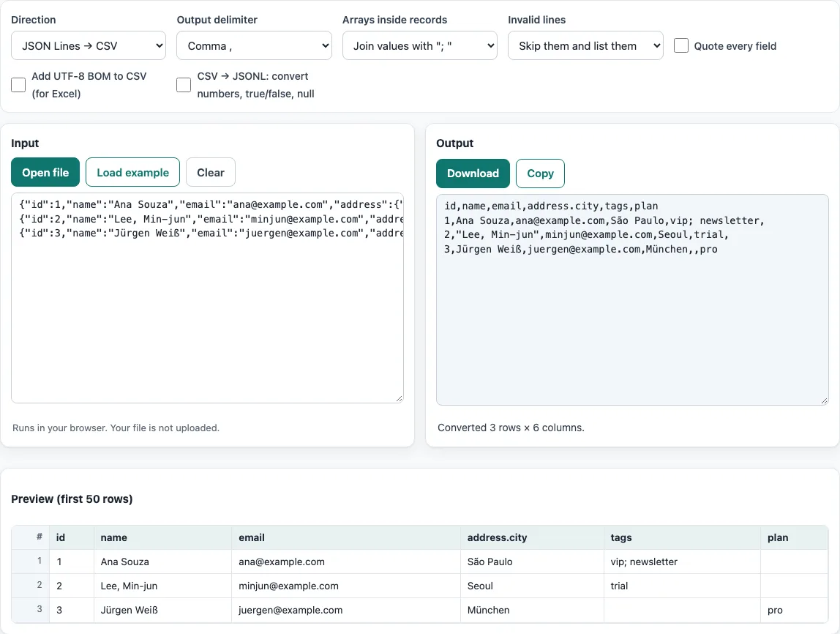The image size is (840, 634).
Task: Click the trial tags cell
Action: pyautogui.click(x=682, y=586)
